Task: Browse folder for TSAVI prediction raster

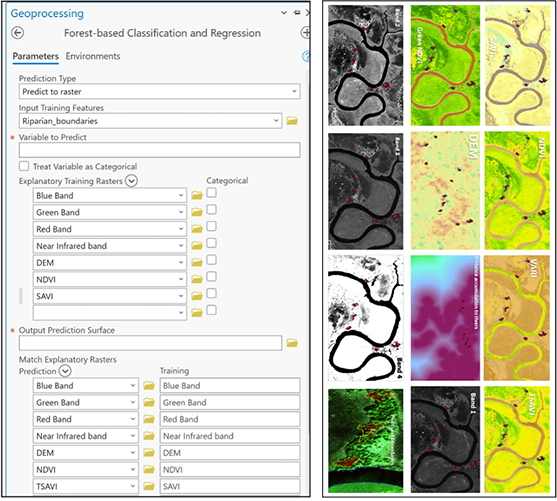Action: tap(149, 486)
